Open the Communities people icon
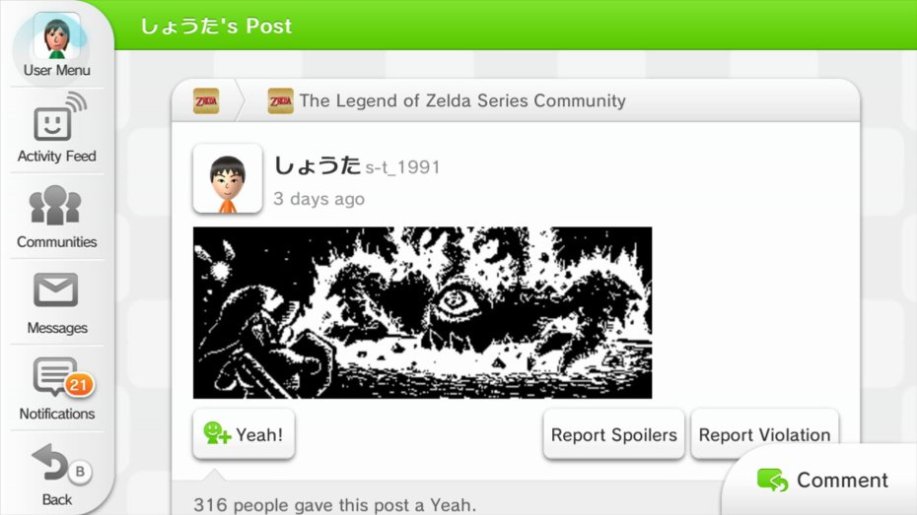917x515 pixels. click(56, 205)
